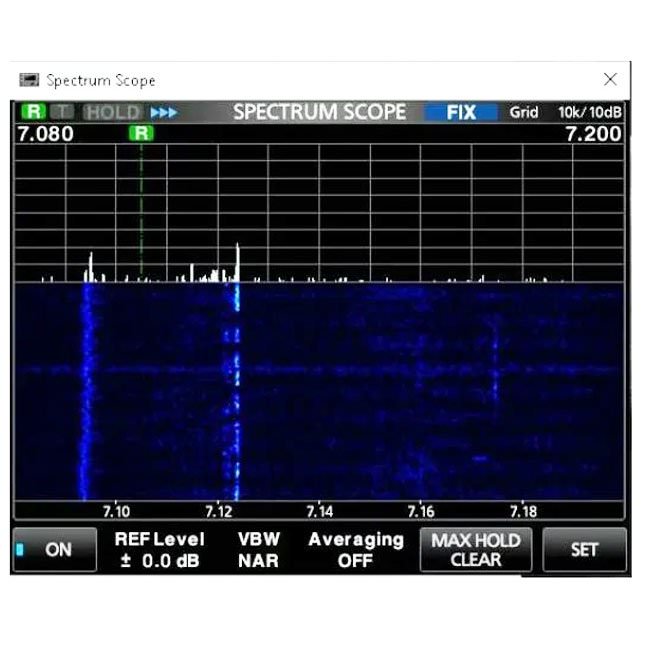This screenshot has height=650, width=650.
Task: Toggle the FIX mode indicator
Action: click(x=461, y=113)
